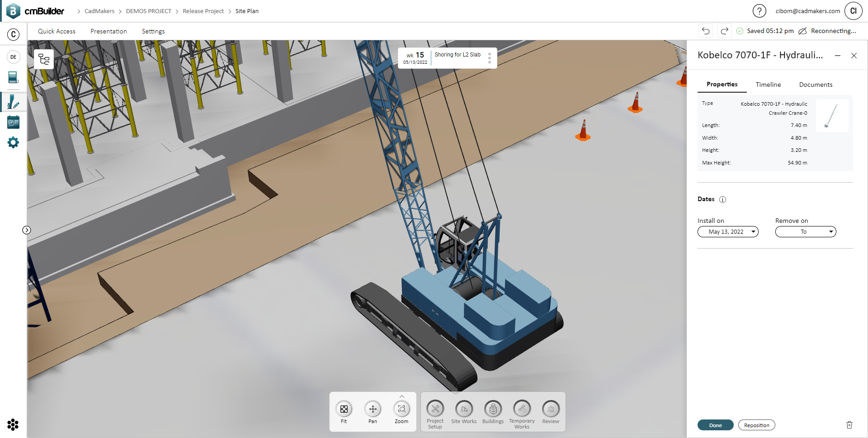Screen dimensions: 868x438
Task: Open the help question mark icon
Action: 759,11
